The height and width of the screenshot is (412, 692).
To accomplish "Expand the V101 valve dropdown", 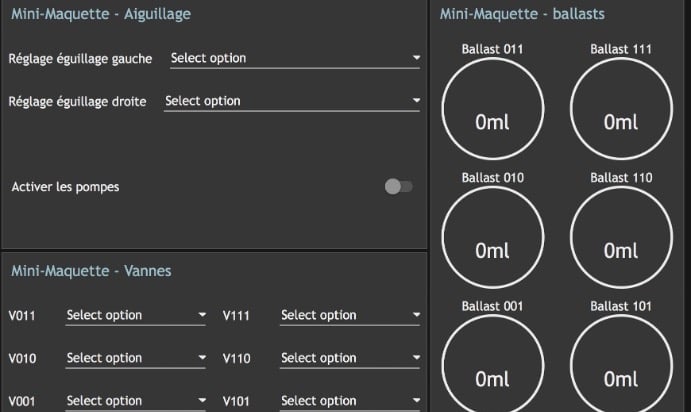I will tap(350, 401).
